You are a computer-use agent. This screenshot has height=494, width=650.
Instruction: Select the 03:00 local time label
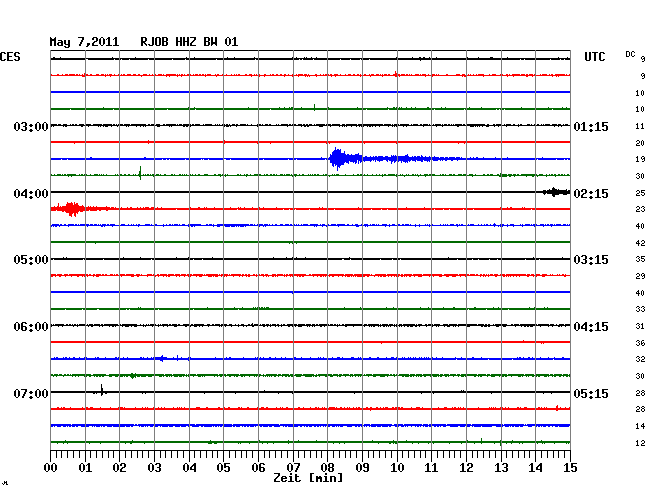(31, 126)
